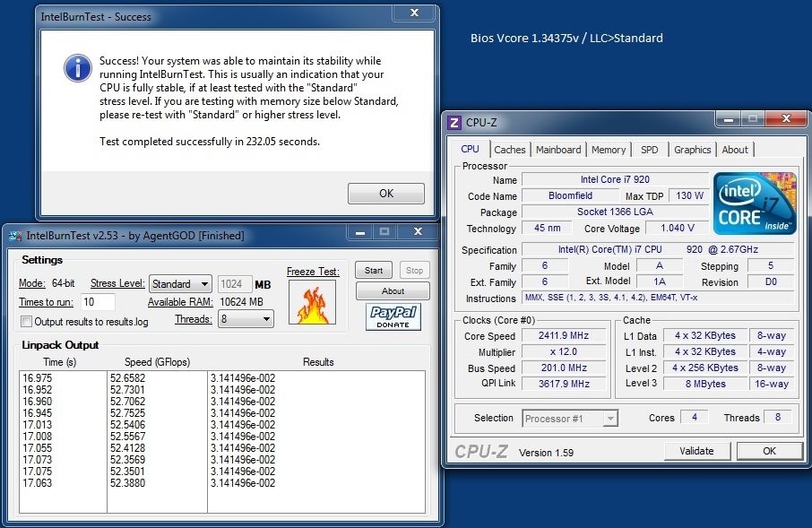This screenshot has width=812, height=528.
Task: Click the 3617.9 MHz QPI Link value
Action: (x=564, y=384)
